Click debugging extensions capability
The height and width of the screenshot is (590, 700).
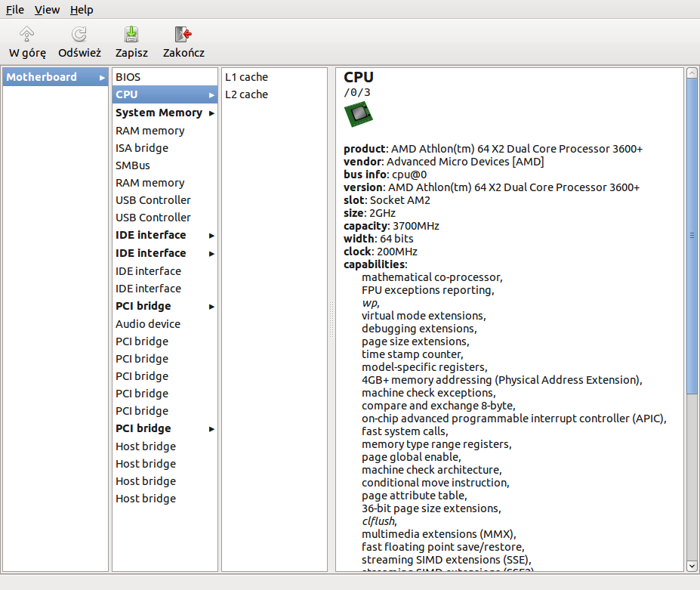click(x=419, y=329)
